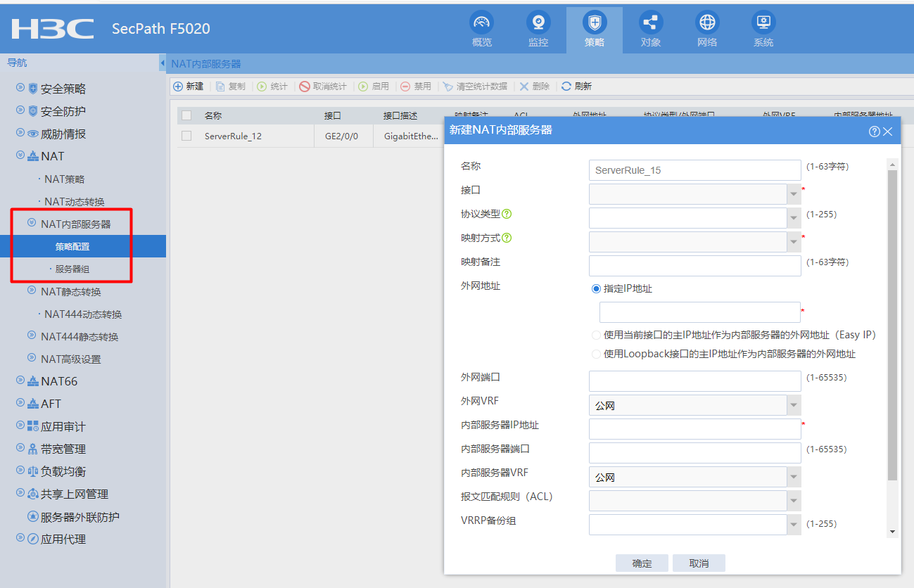Click the 删除 delete toolbar button

(x=535, y=87)
